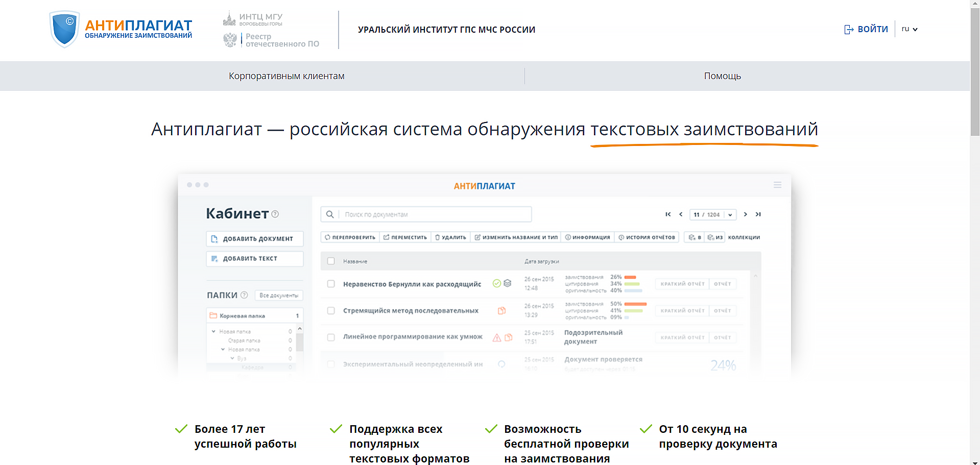Click the Все документы button
The height and width of the screenshot is (465, 980).
[279, 296]
